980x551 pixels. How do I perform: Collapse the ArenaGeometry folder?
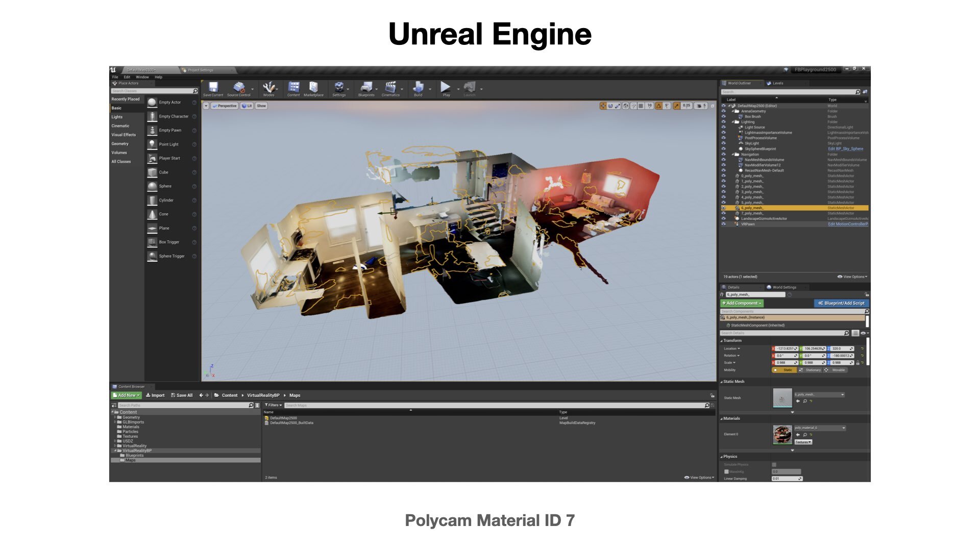(732, 111)
